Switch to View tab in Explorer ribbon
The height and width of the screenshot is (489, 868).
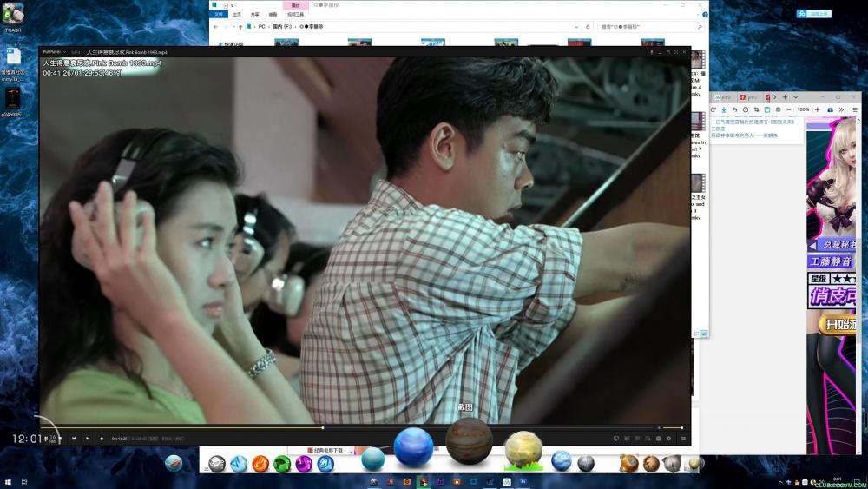tap(273, 14)
